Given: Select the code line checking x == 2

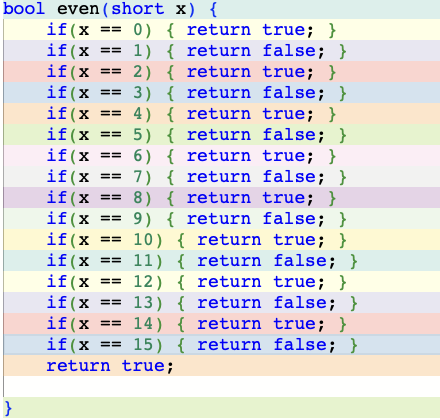Looking at the screenshot, I should pyautogui.click(x=221, y=72).
